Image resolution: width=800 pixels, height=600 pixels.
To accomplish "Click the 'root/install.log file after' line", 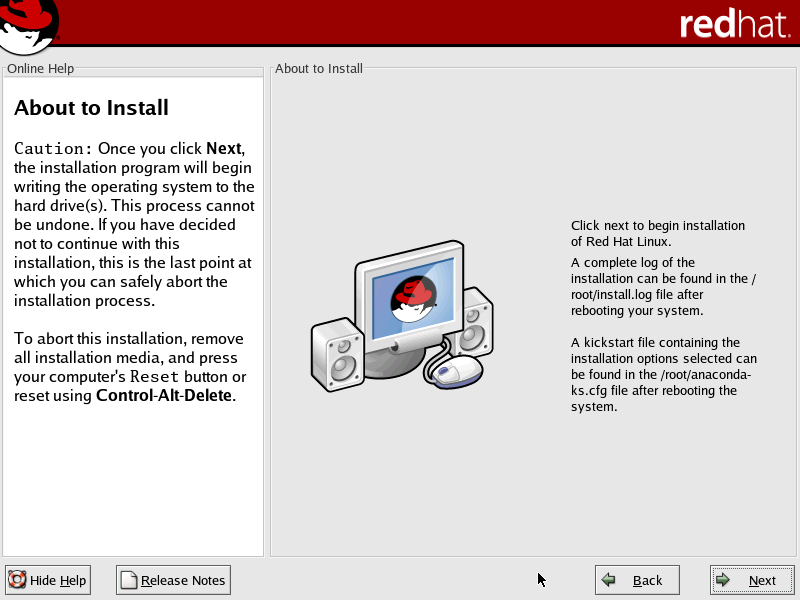I will coord(637,294).
